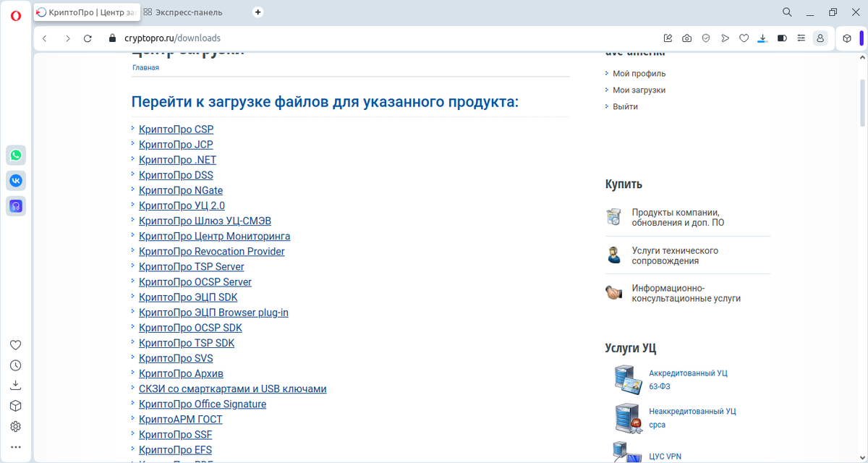Viewport: 868px width, 463px height.
Task: Open Информационно-консультационные услуги link
Action: pyautogui.click(x=686, y=293)
